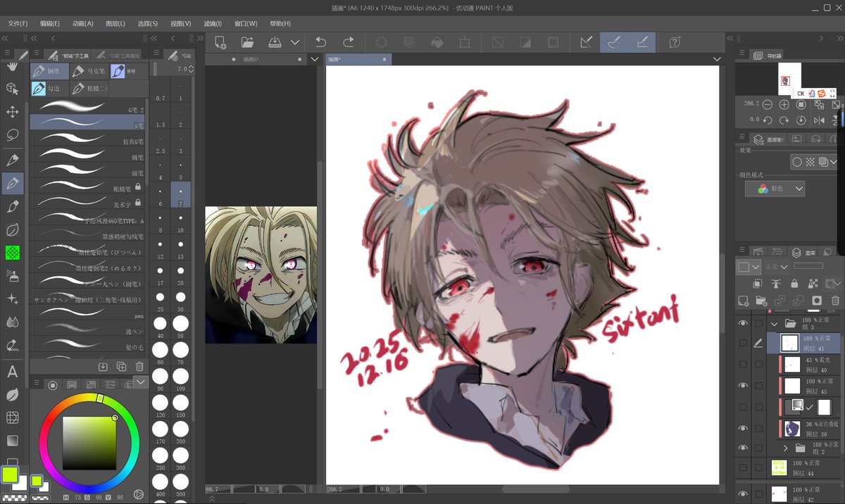Click navigator Flip horizontal icon
Viewport: 845px width, 504px height.
pyautogui.click(x=819, y=120)
